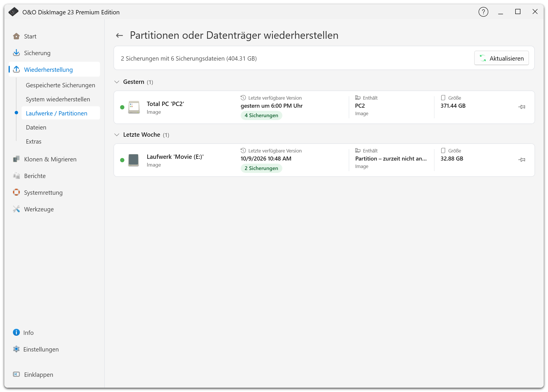Click the PC2 contents value

tap(360, 106)
